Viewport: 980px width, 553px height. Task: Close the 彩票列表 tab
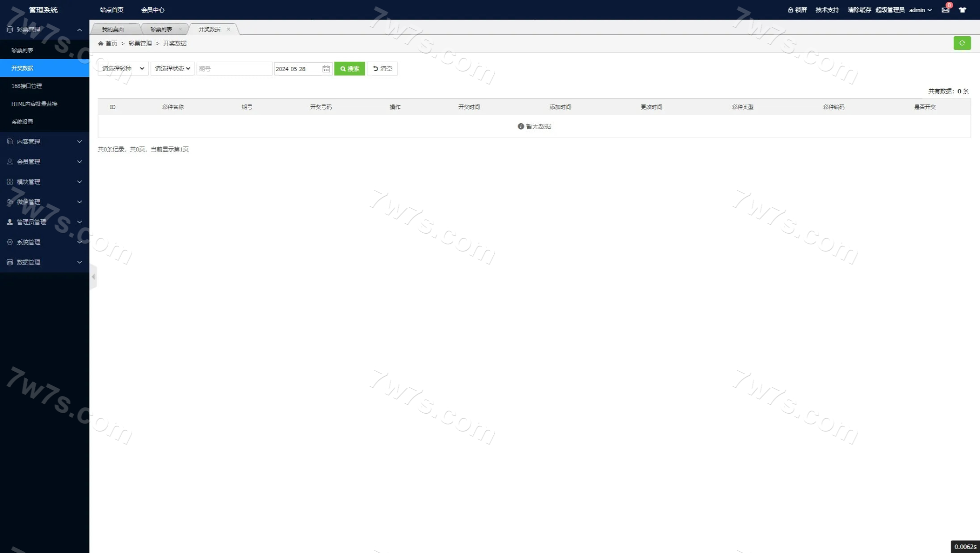[x=180, y=29]
